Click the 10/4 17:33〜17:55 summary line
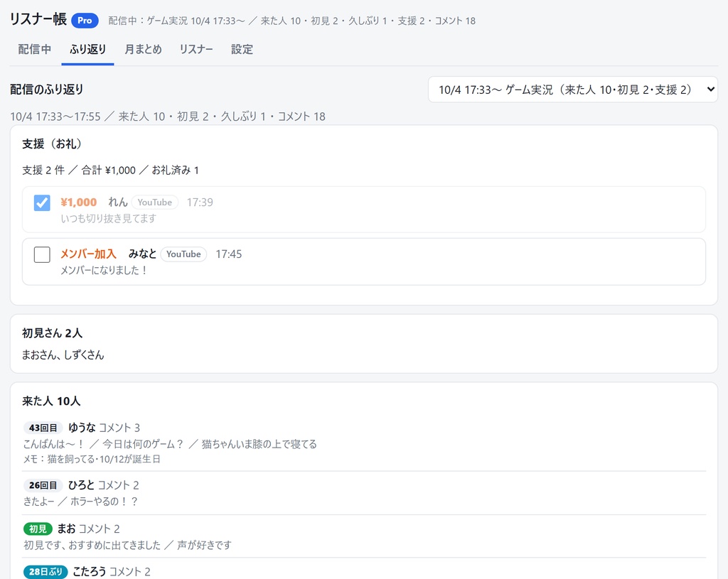728x579 pixels. click(168, 117)
